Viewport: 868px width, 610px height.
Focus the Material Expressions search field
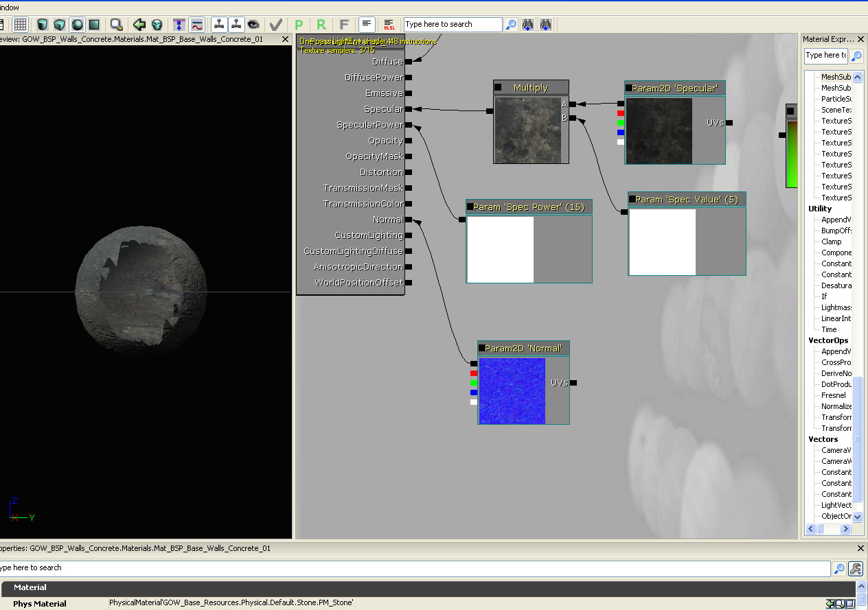826,56
